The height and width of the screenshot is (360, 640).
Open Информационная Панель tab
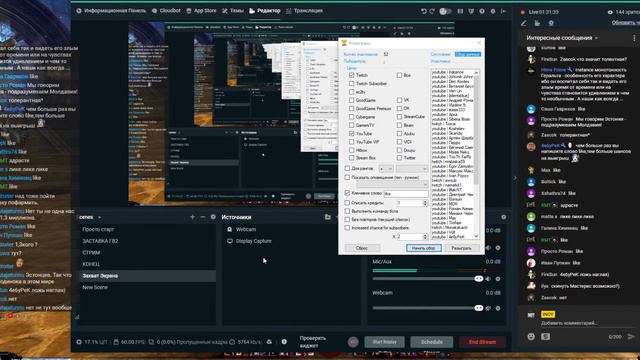tap(111, 11)
